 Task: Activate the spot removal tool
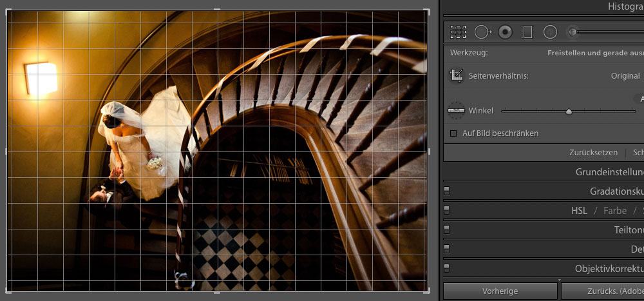tap(482, 32)
